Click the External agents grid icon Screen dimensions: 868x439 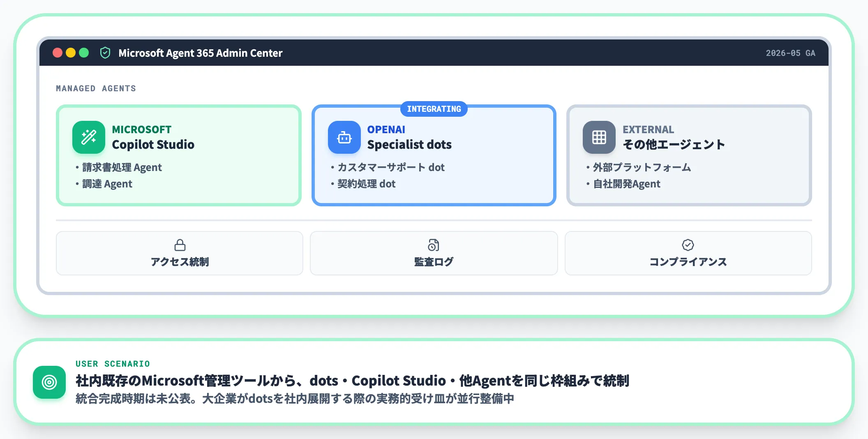pyautogui.click(x=599, y=137)
